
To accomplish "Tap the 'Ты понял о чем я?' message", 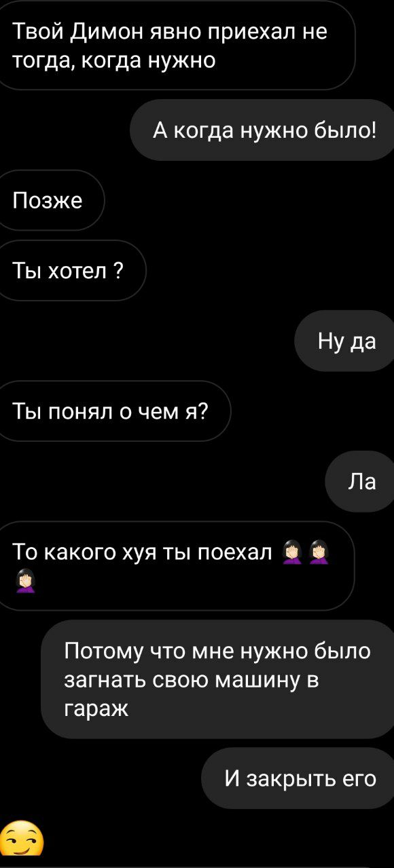I will click(115, 411).
